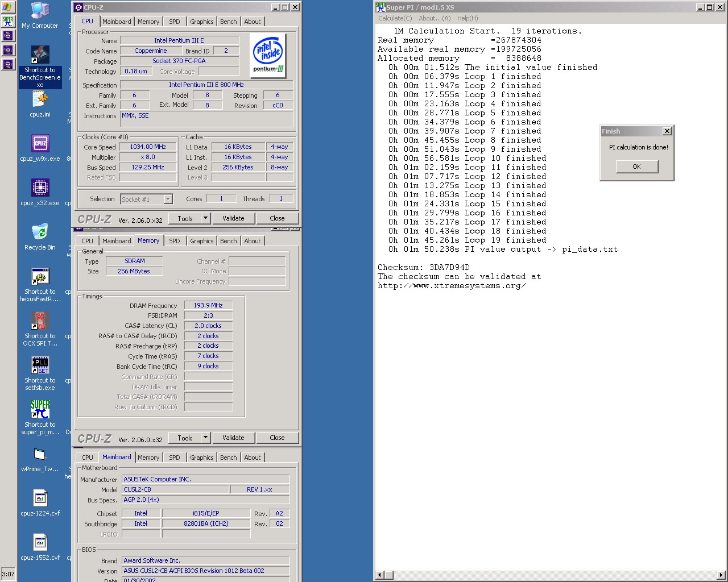This screenshot has height=582, width=728.
Task: Switch to Graphics tab in top CPU-Z window
Action: click(202, 22)
